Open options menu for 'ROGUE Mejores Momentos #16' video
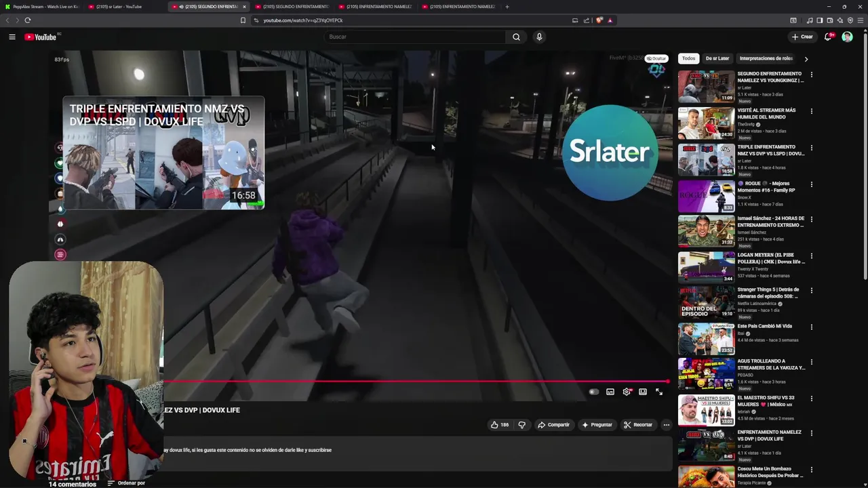 click(811, 184)
